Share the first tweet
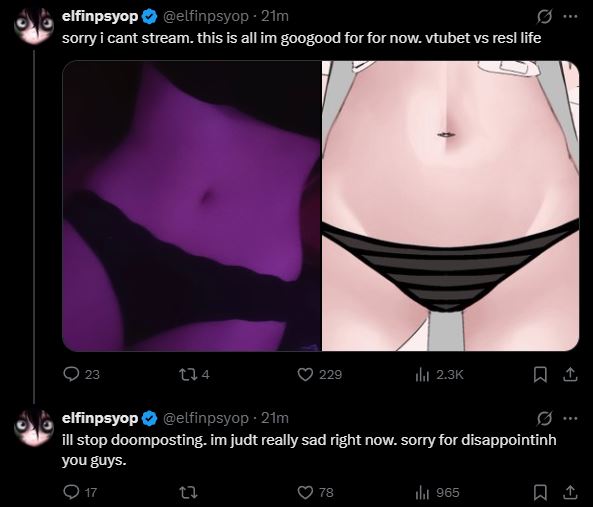The image size is (593, 507). (571, 375)
